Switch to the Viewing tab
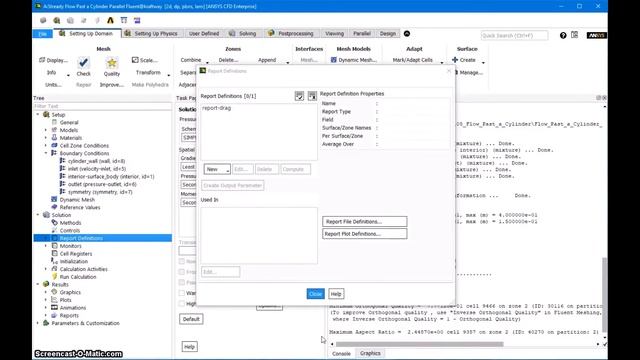This screenshot has height=360, width=640. coord(334,33)
